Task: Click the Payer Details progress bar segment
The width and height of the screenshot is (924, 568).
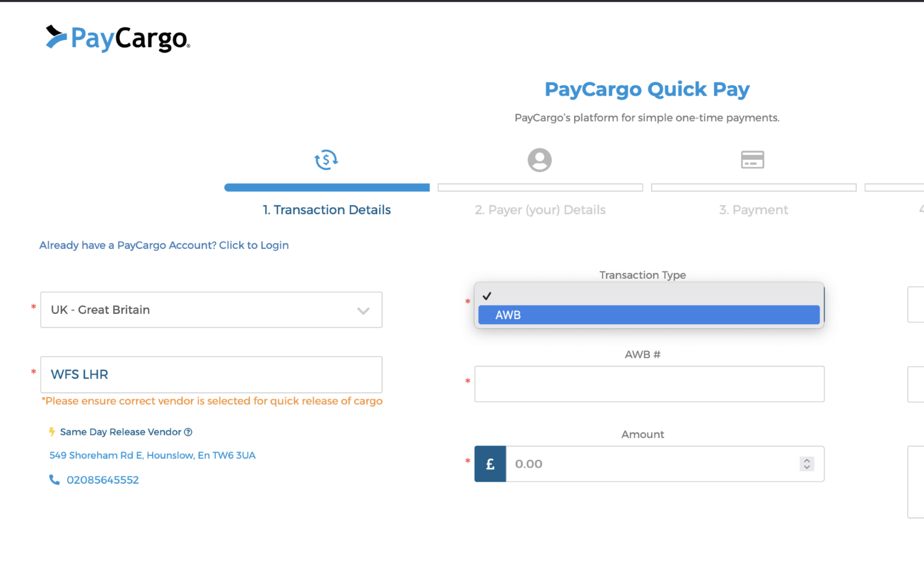Action: (x=540, y=187)
